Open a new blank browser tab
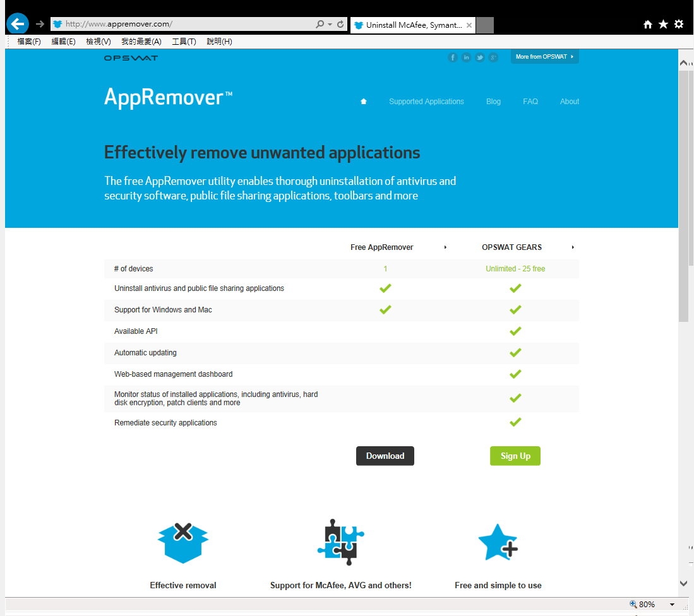The height and width of the screenshot is (616, 694). tap(485, 25)
